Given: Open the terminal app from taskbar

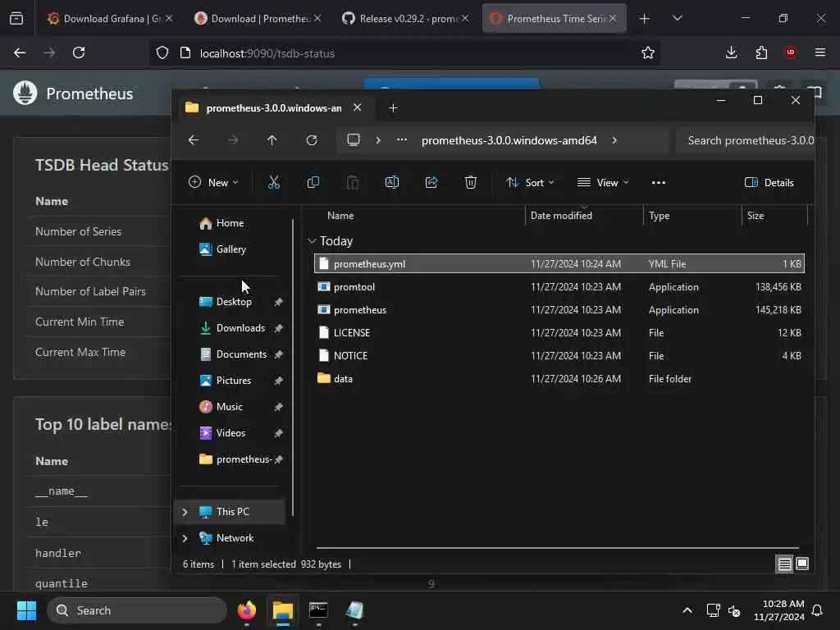Looking at the screenshot, I should tap(318, 610).
